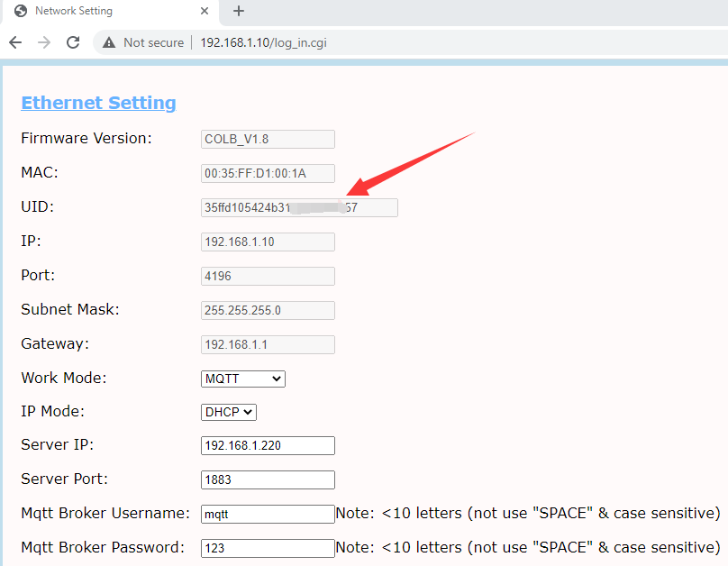Close the Network Setting tab

[x=205, y=12]
